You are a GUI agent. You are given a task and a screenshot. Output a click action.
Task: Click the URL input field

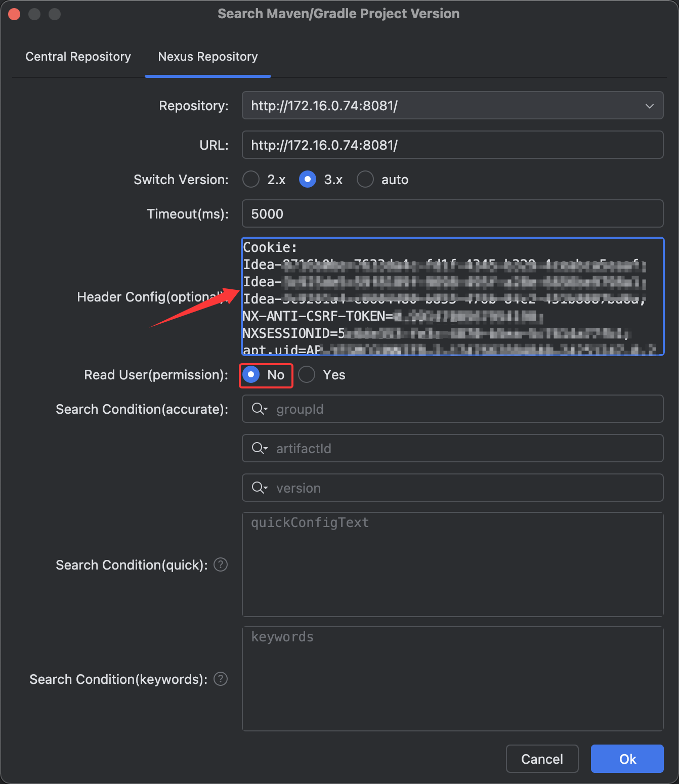(x=452, y=145)
